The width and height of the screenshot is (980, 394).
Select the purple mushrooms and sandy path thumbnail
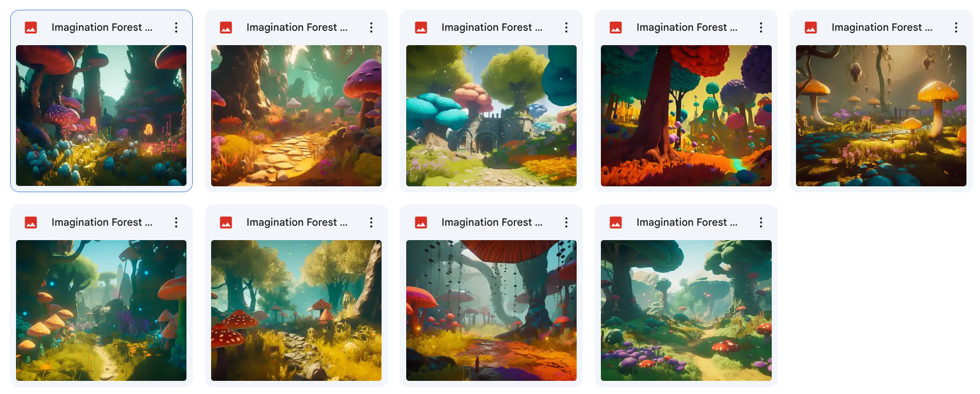tap(686, 310)
